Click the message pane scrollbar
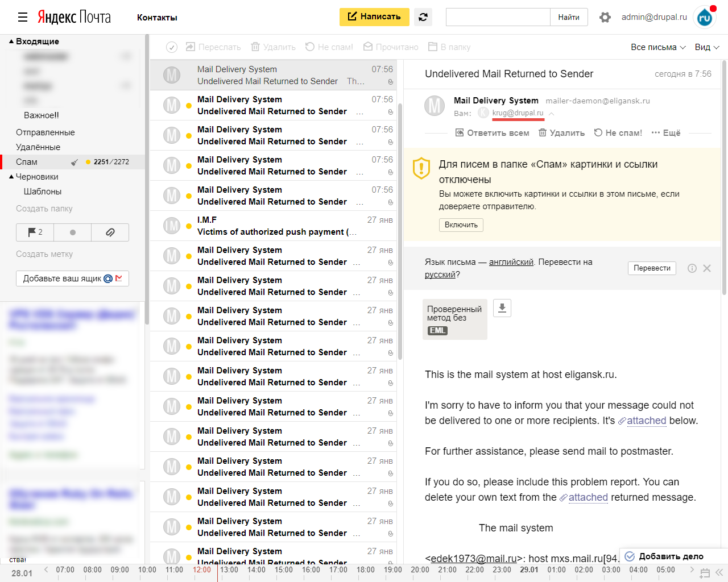Screen dimensions: 728x582 pyautogui.click(x=724, y=176)
